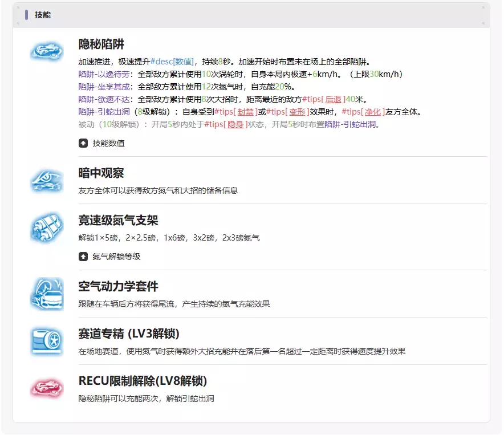Click the 隐秘陷阱 skill title
The image size is (504, 435).
click(x=101, y=44)
